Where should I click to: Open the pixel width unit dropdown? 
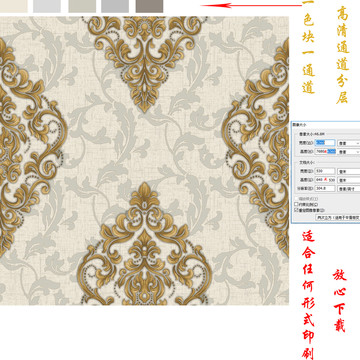tap(349, 143)
